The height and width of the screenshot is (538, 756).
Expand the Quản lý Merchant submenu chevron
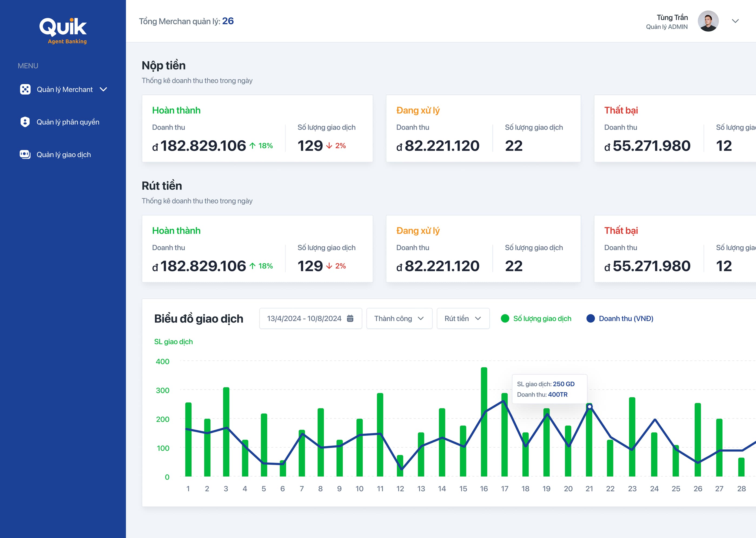[103, 90]
